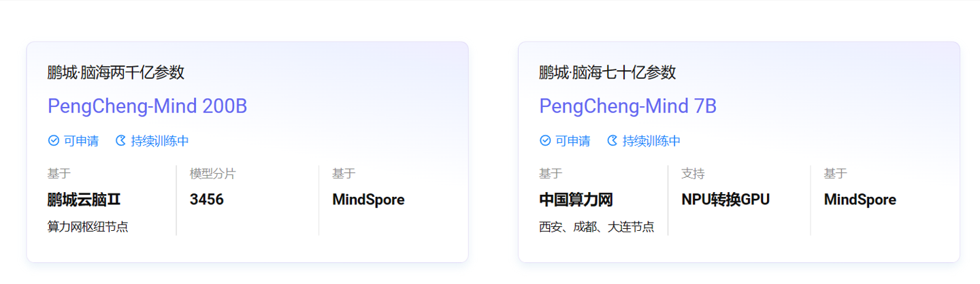Viewport: 980px width, 284px height.
Task: Click MindSpore in the 200B card
Action: (x=368, y=200)
